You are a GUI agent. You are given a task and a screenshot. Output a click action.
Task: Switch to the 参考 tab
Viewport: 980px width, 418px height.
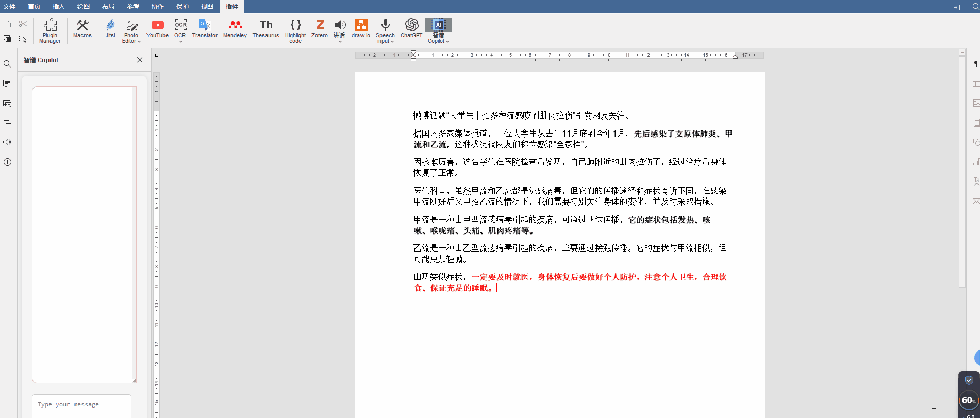[x=133, y=7]
